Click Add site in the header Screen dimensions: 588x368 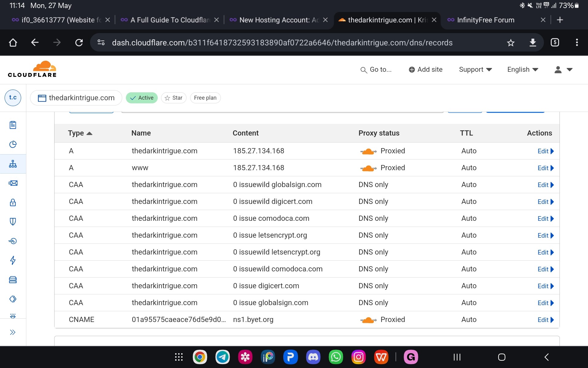coord(425,69)
